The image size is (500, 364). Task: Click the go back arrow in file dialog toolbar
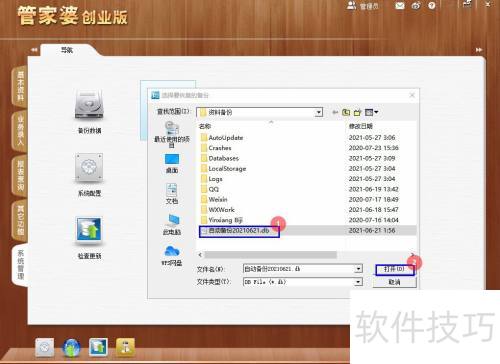pyautogui.click(x=335, y=112)
